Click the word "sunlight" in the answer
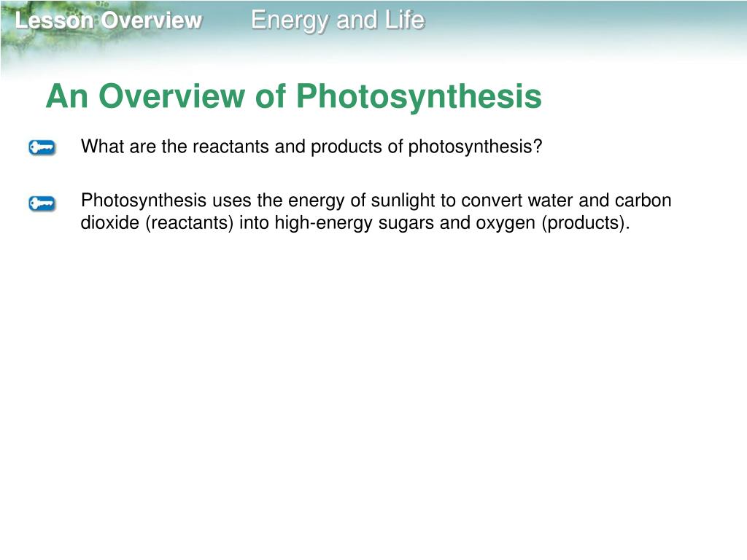This screenshot has height=560, width=747. tap(403, 201)
